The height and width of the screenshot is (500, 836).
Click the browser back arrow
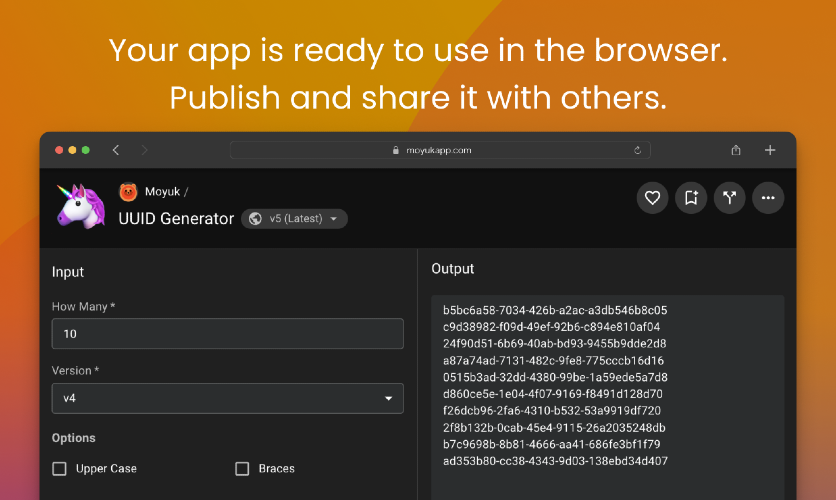point(116,150)
